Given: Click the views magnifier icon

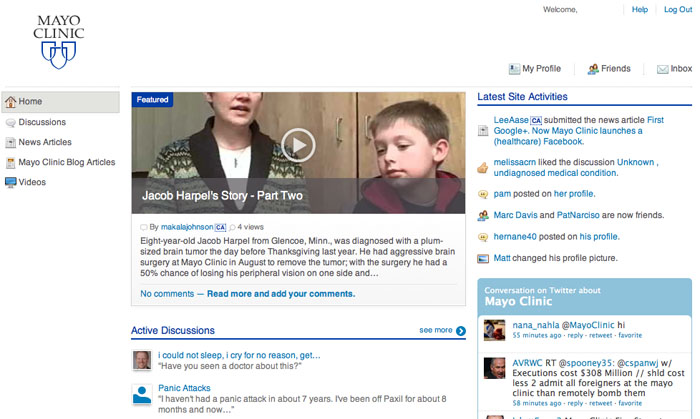Looking at the screenshot, I should pyautogui.click(x=232, y=228).
